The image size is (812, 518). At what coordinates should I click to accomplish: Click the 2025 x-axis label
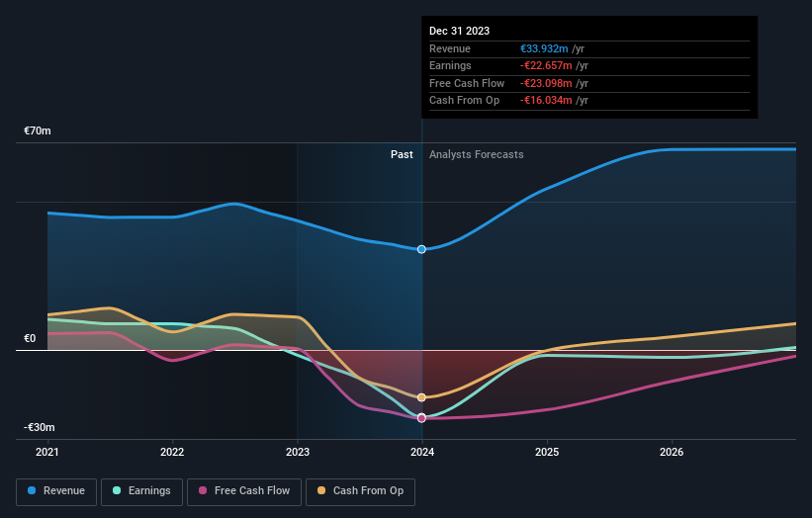coord(547,453)
